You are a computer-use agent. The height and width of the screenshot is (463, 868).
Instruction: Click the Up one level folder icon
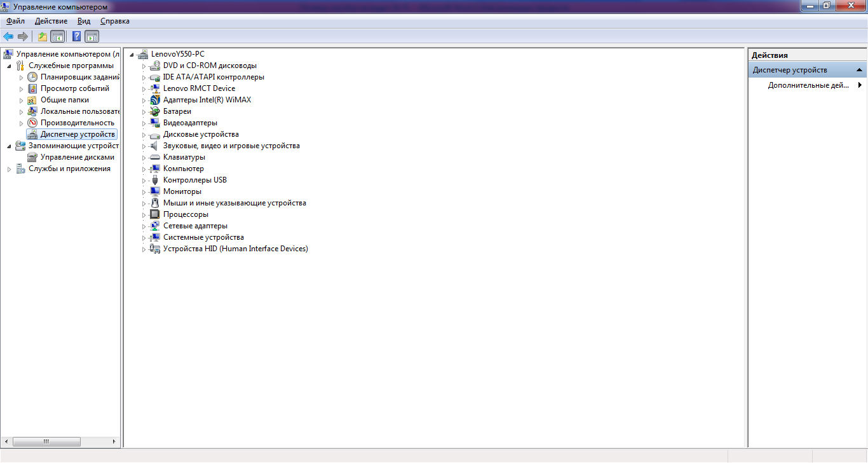(x=43, y=36)
